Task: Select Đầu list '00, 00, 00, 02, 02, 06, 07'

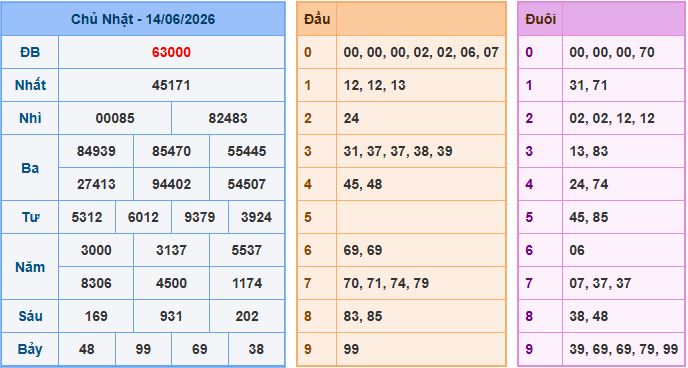Action: click(421, 53)
